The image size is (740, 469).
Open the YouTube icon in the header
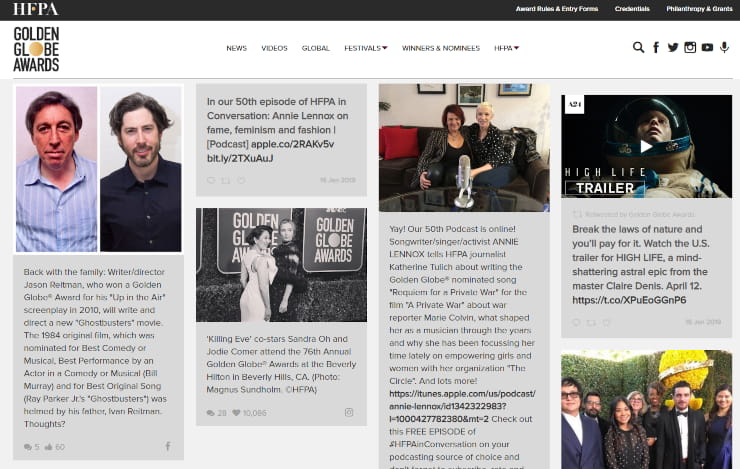[707, 47]
